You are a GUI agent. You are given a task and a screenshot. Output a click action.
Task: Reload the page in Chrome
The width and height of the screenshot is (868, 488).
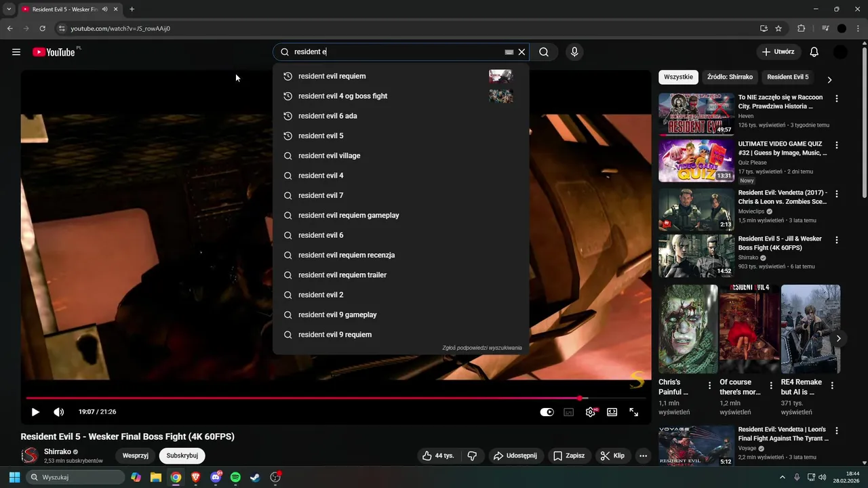click(42, 28)
